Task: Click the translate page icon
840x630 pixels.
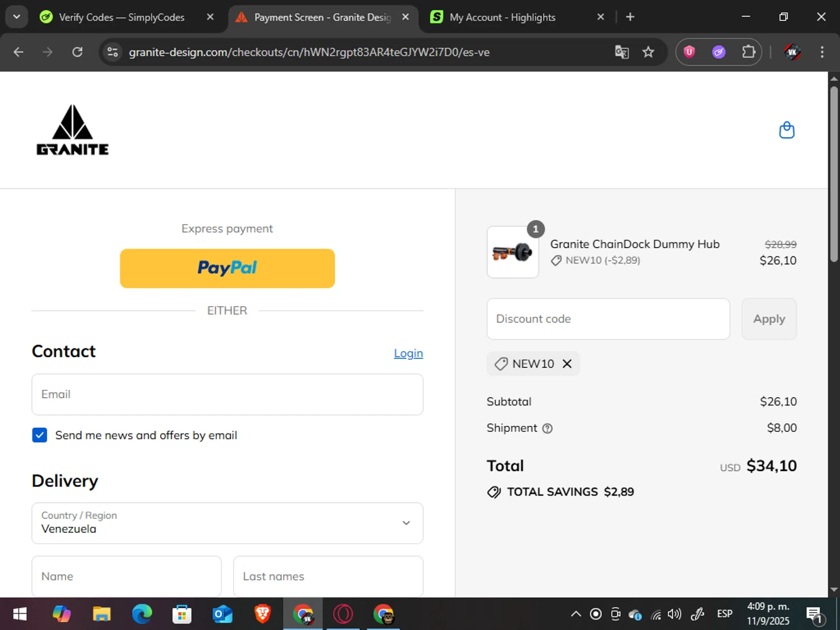Action: [x=622, y=52]
